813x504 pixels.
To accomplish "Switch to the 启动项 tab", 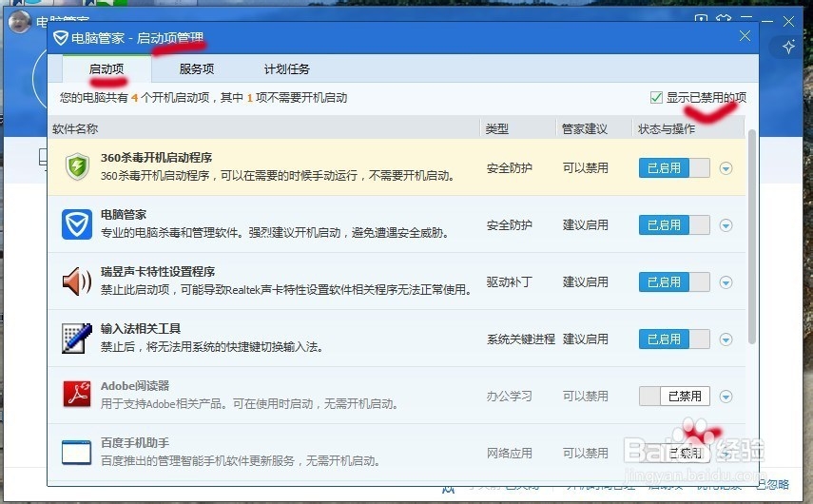I will click(106, 69).
